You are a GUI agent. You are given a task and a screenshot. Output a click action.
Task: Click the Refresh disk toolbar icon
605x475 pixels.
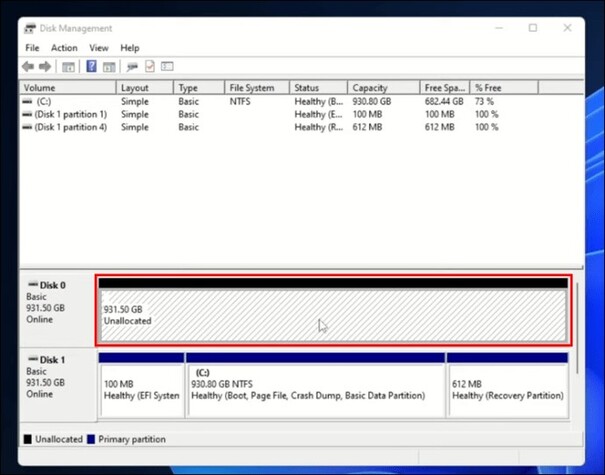131,67
